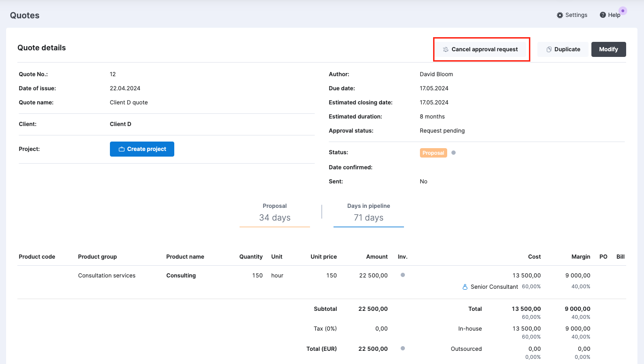Click the Amount column header
This screenshot has height=364, width=644.
377,257
